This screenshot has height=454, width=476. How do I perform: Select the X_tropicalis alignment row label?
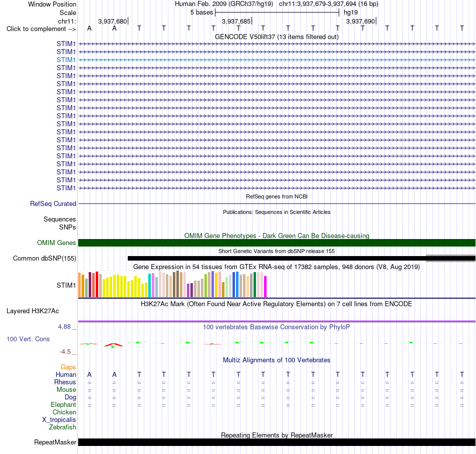pos(59,420)
